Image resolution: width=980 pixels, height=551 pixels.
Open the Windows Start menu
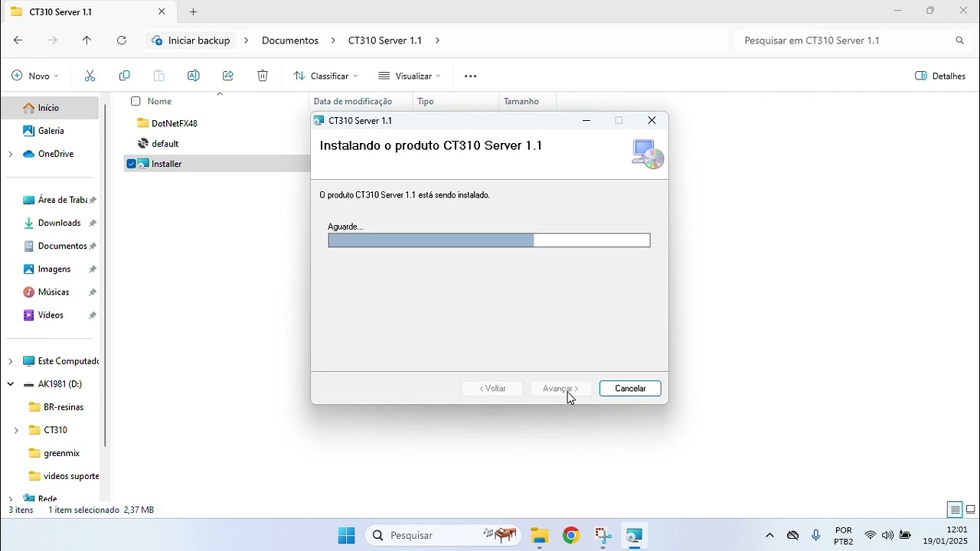point(346,536)
